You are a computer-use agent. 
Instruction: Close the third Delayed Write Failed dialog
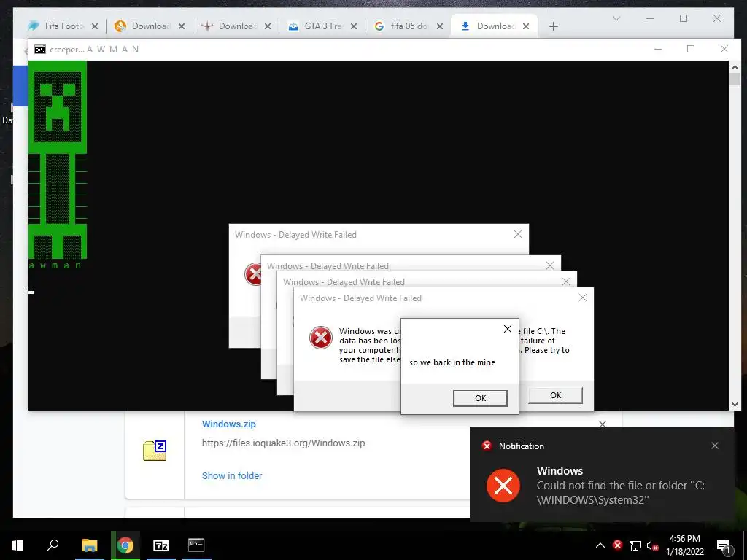tap(566, 281)
